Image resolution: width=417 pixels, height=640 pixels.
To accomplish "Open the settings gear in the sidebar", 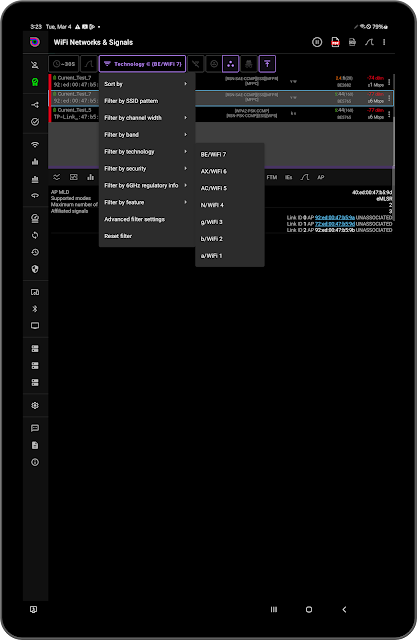I will pyautogui.click(x=35, y=405).
